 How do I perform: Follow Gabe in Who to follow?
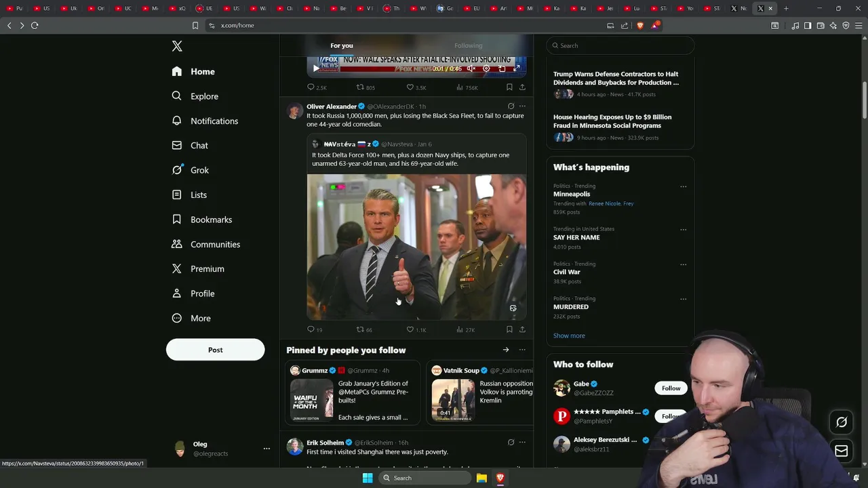pyautogui.click(x=671, y=388)
